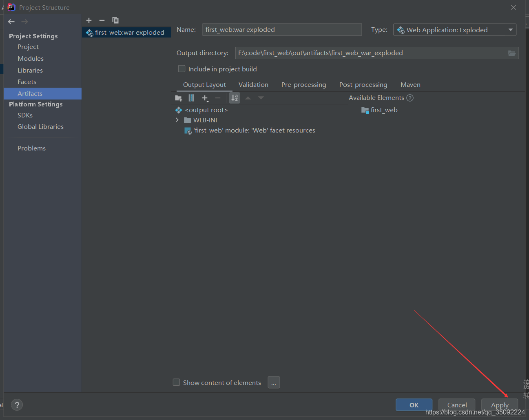Viewport: 529px width, 420px height.
Task: Switch to Maven tab
Action: [410, 84]
